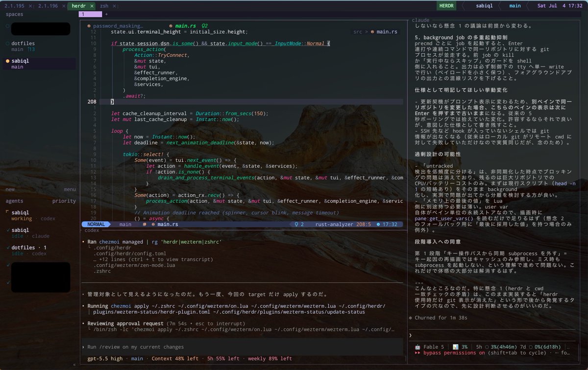
Task: Click the bar chart usage icon showing 3%
Action: (x=455, y=347)
